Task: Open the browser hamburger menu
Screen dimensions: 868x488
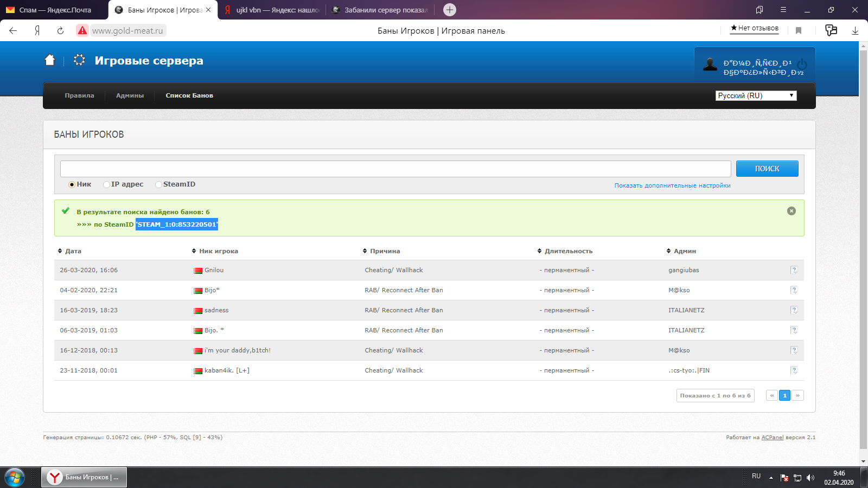Action: 783,10
